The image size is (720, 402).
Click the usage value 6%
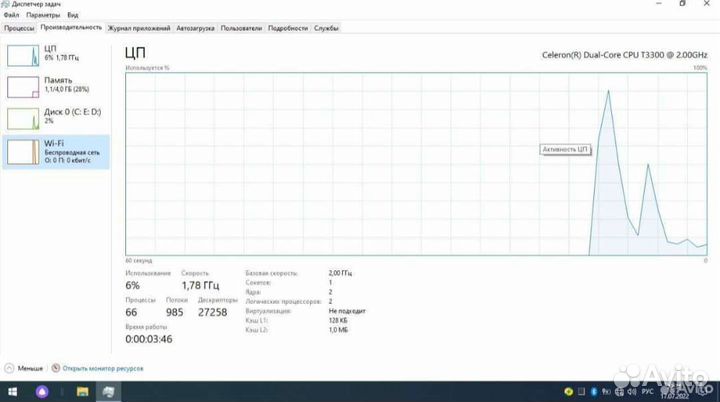(132, 285)
